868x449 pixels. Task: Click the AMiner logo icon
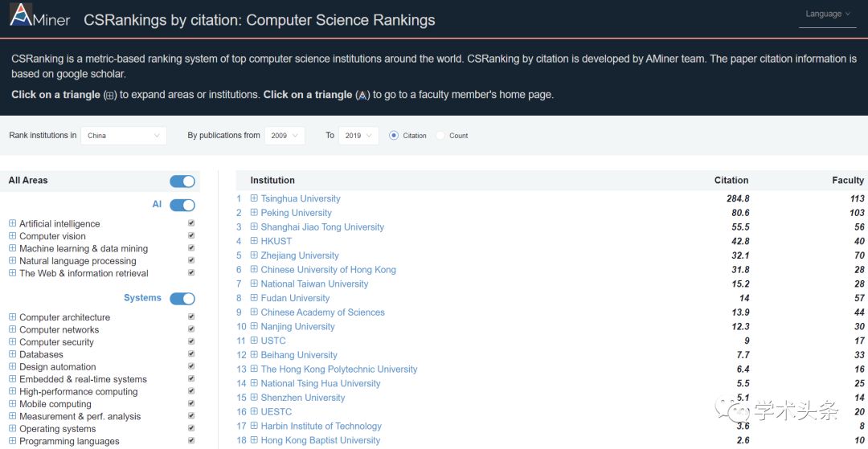click(x=21, y=15)
